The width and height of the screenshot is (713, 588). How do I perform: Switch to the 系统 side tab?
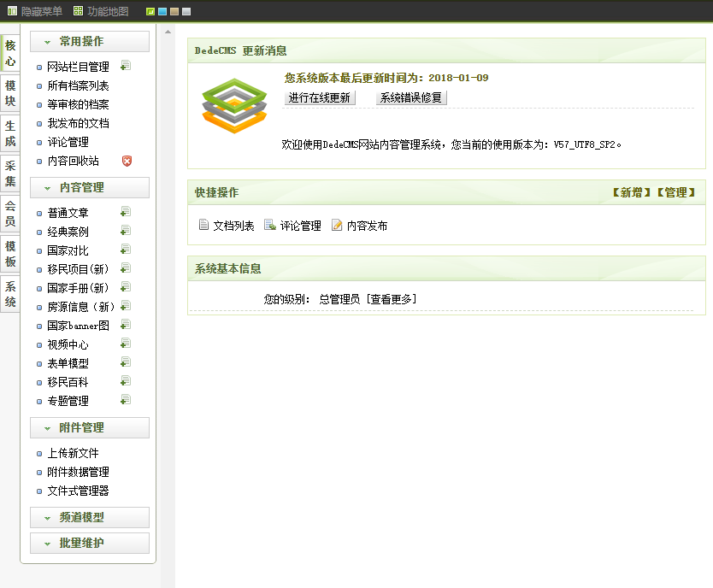[x=10, y=294]
